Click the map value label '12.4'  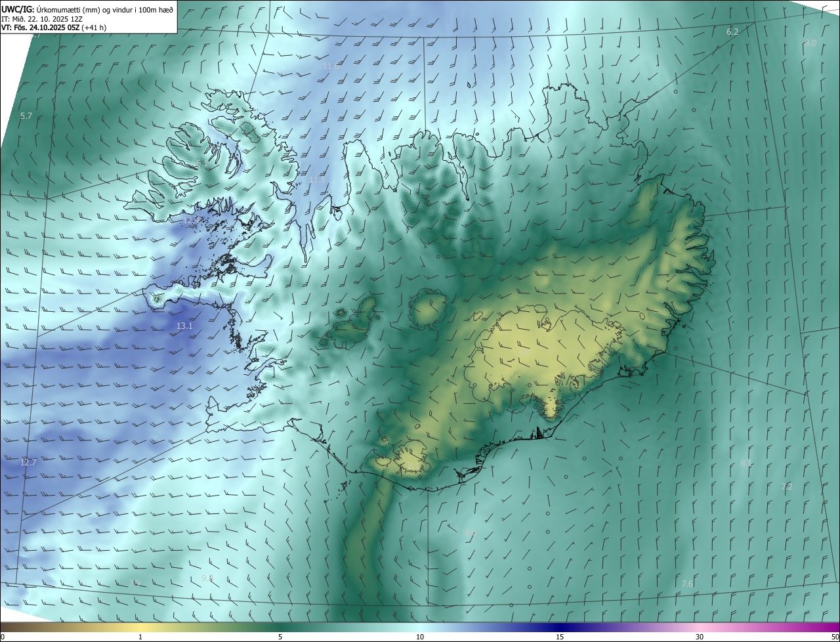coord(192,221)
